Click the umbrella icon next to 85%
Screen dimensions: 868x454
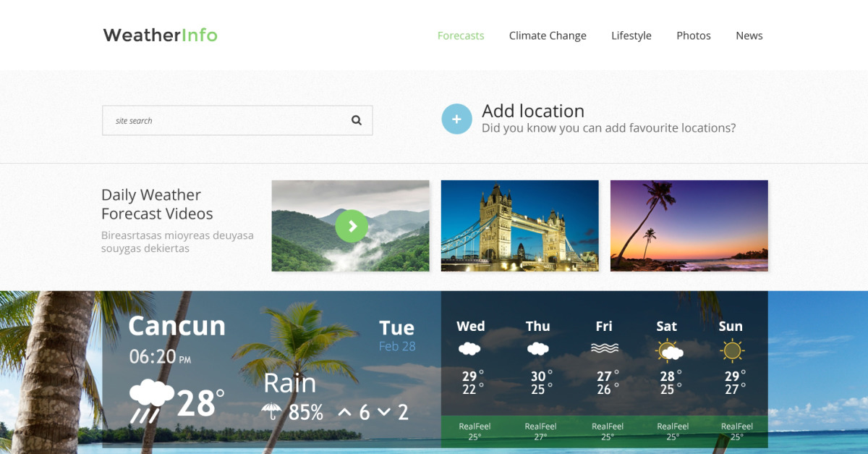coord(272,412)
